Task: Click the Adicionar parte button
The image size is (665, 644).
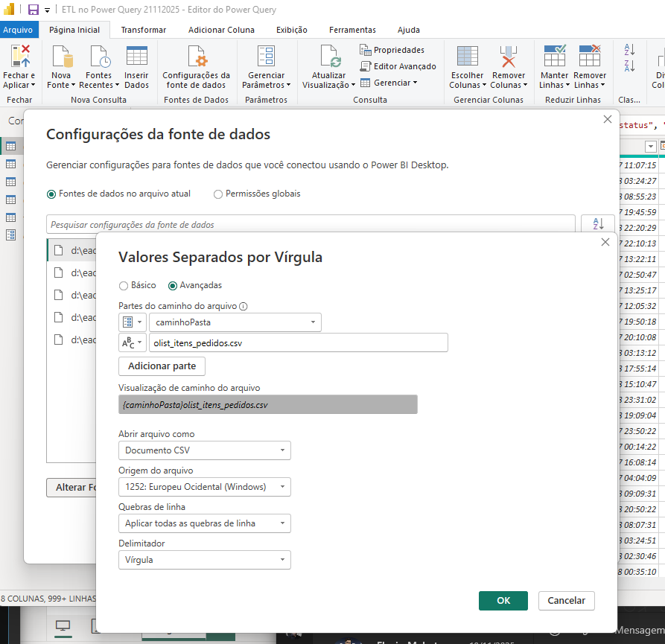Action: [x=162, y=366]
